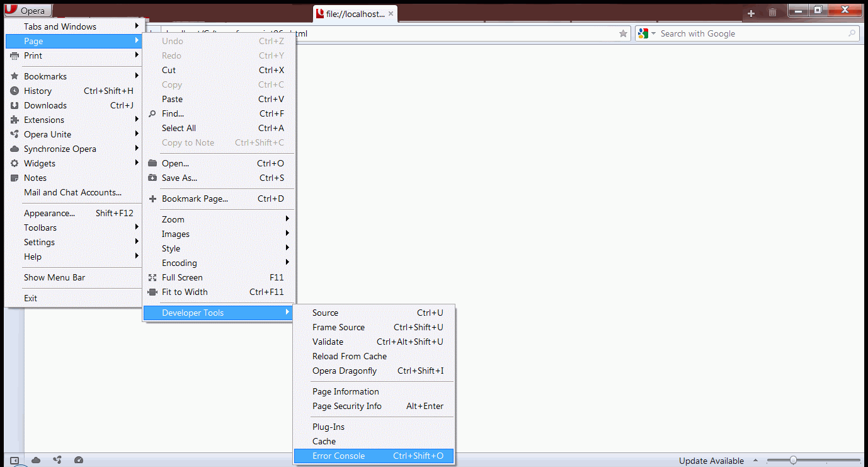Click the Full Screen icon
Viewport: 868px width, 467px height.
click(152, 277)
